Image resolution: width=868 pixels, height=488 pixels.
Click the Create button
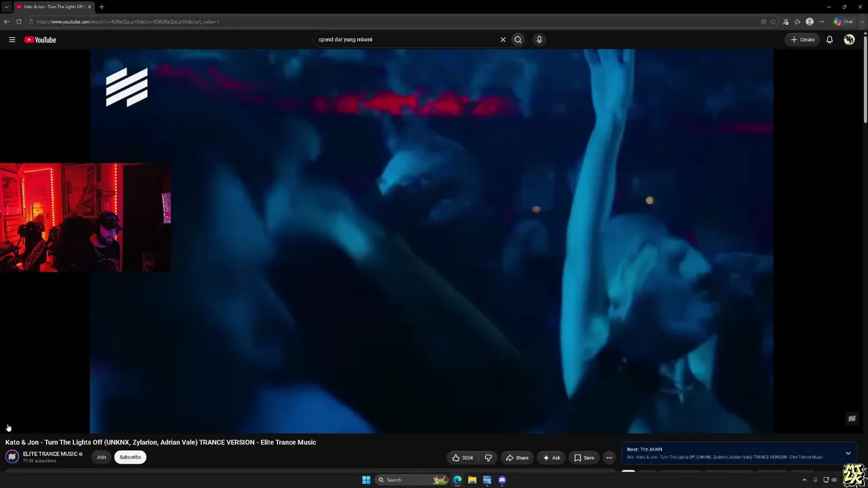(802, 40)
